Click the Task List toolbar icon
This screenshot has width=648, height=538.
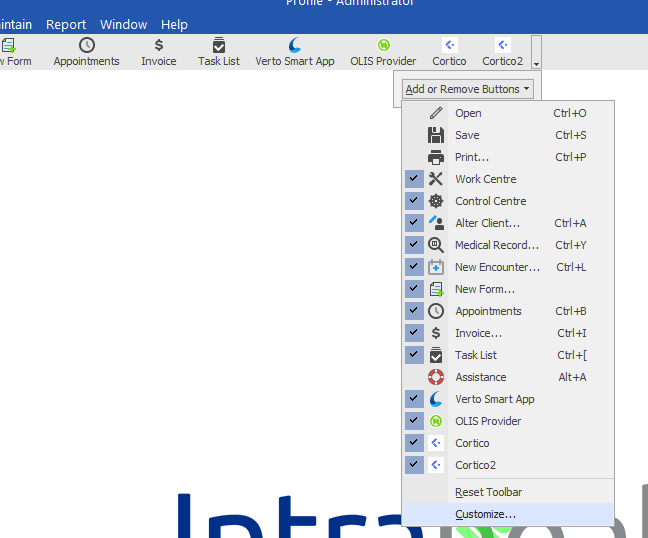[x=219, y=45]
